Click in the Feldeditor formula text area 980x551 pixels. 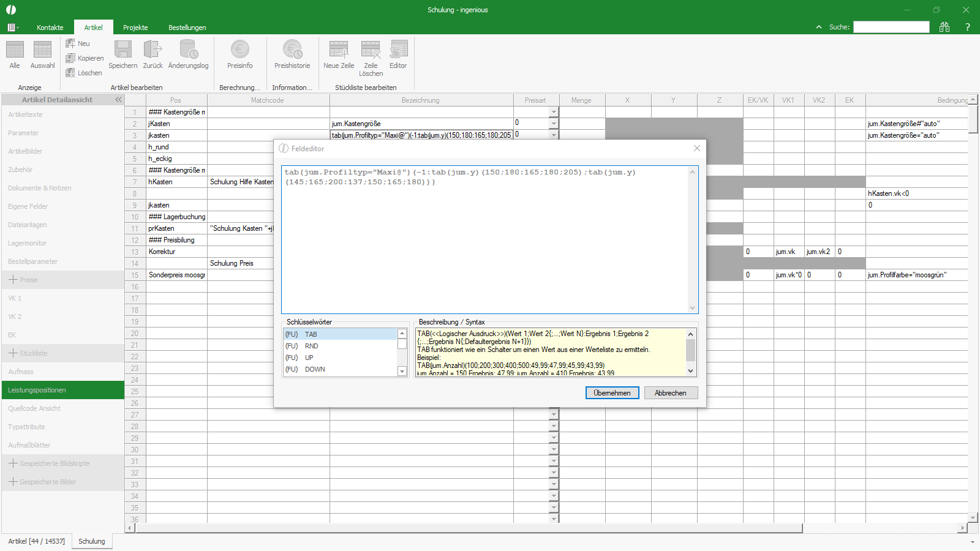click(x=485, y=239)
